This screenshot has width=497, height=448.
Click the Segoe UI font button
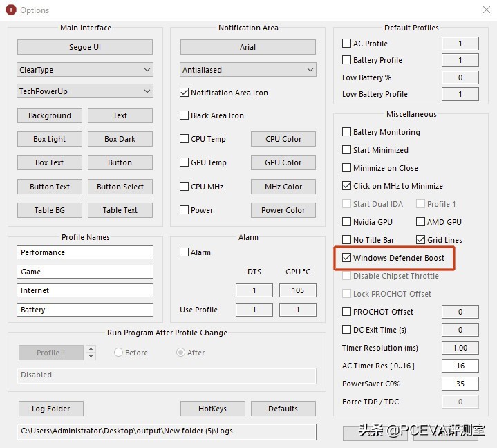(85, 47)
